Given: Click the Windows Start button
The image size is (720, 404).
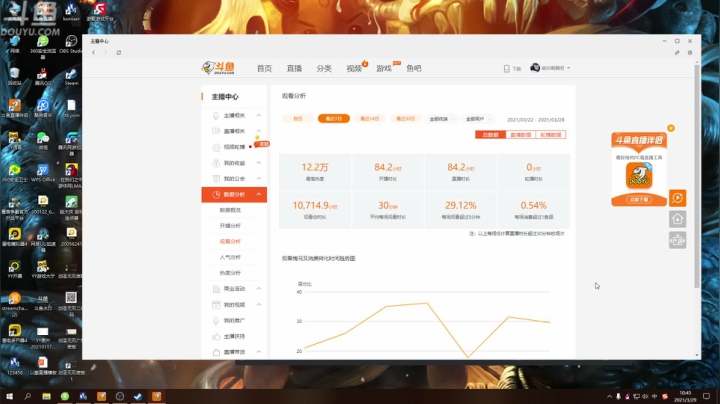Looking at the screenshot, I should coord(9,396).
